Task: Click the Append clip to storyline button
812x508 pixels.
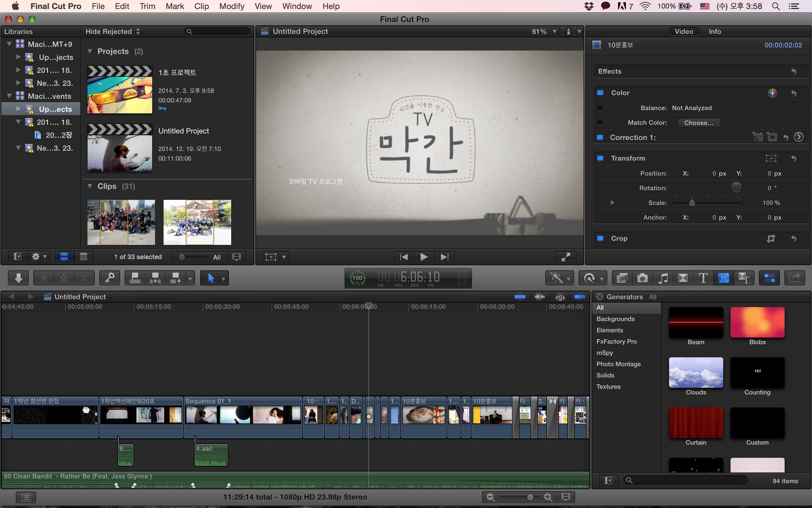Action: pyautogui.click(x=175, y=278)
